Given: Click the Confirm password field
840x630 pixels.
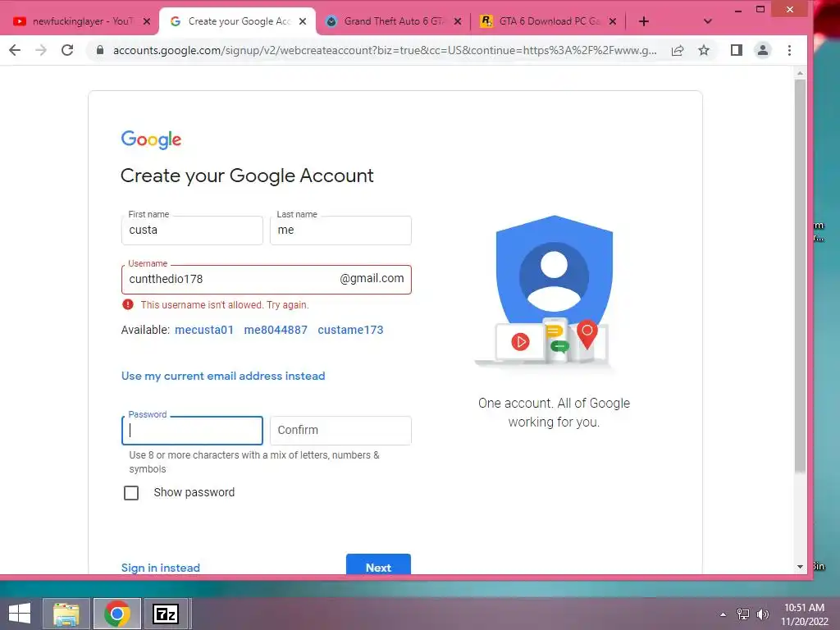Looking at the screenshot, I should [x=340, y=430].
